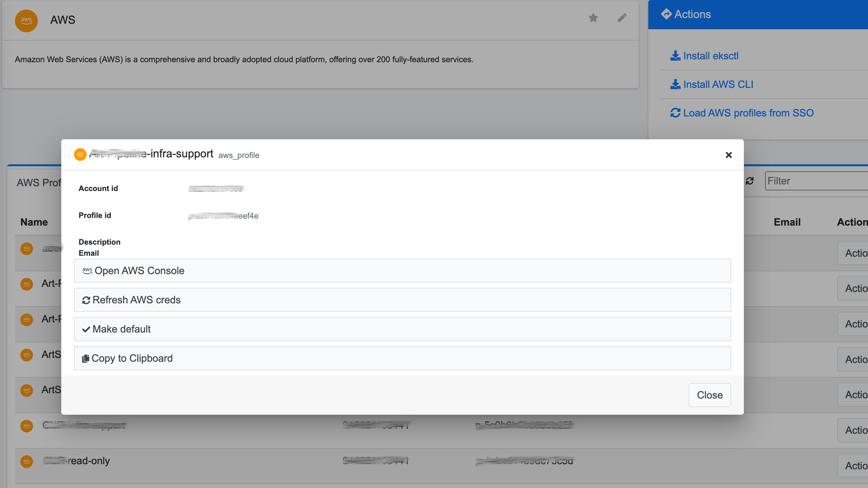Toggle the favorite star on the AWS card
Screen dimensions: 868x488
593,17
